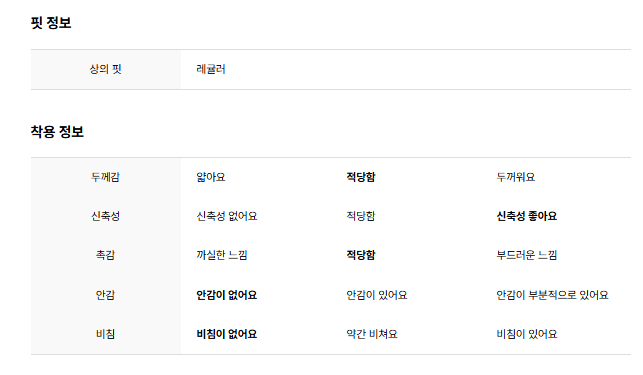Choose 적당함 in the 촉감 row

pyautogui.click(x=361, y=255)
